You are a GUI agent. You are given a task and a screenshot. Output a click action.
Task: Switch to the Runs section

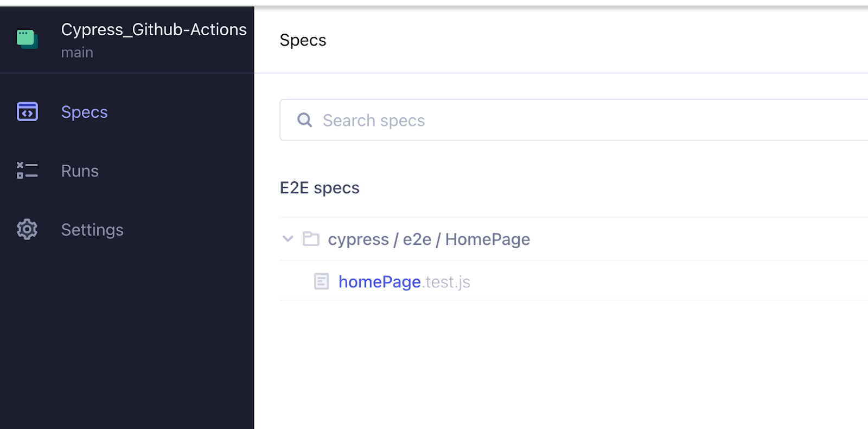point(79,170)
